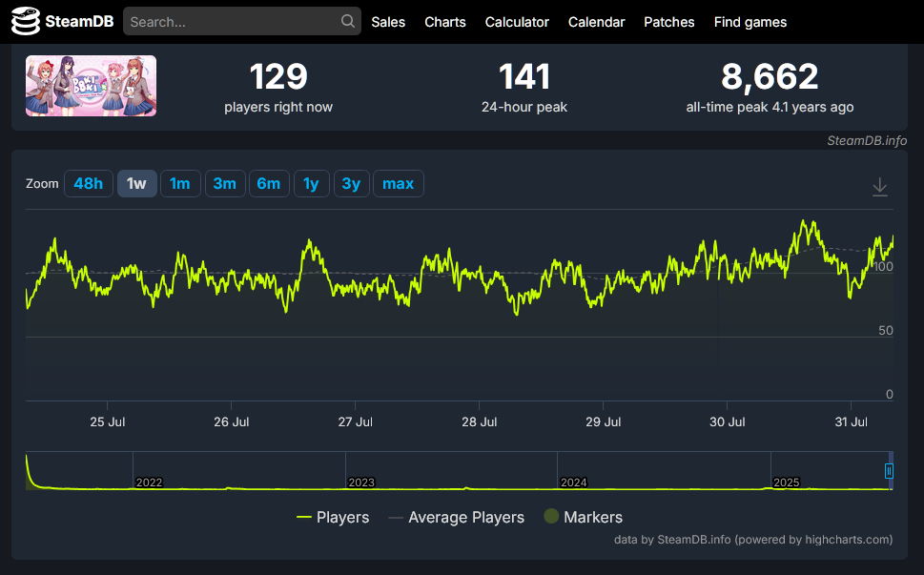Open the Calendar menu item

(596, 22)
